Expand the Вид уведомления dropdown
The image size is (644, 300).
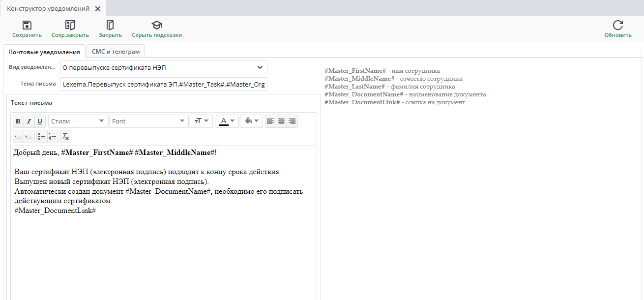(260, 67)
